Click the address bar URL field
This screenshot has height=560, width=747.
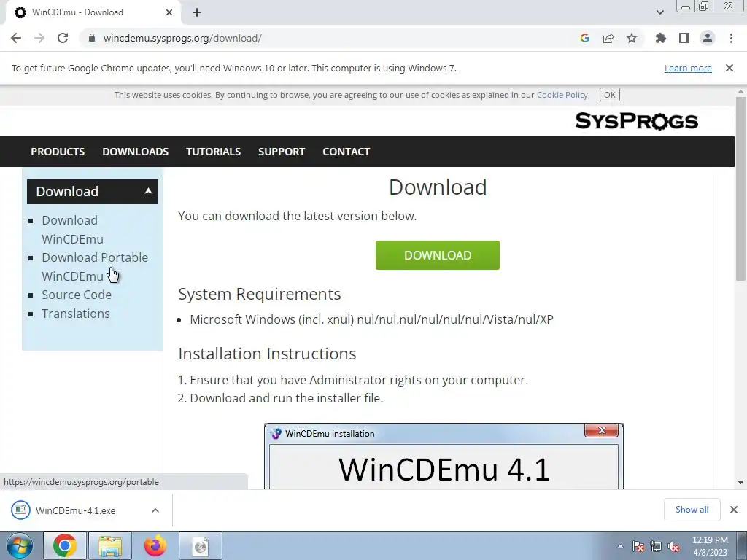click(x=333, y=38)
